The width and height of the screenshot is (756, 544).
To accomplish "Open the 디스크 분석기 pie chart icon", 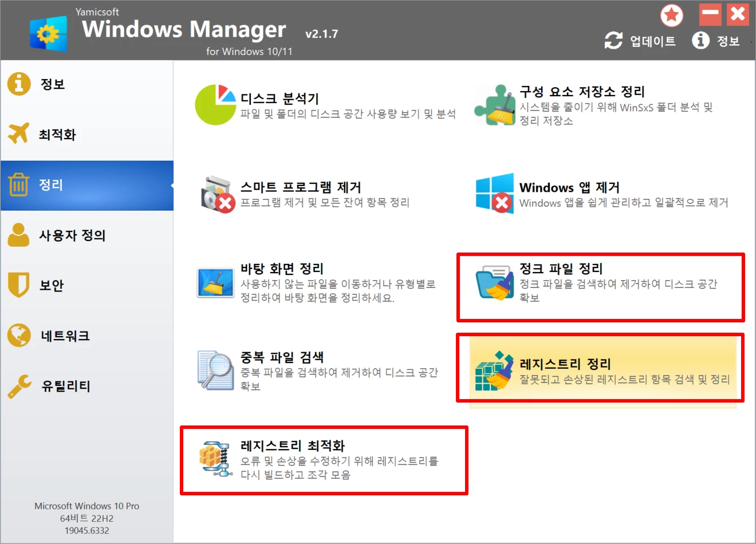I will tap(215, 105).
